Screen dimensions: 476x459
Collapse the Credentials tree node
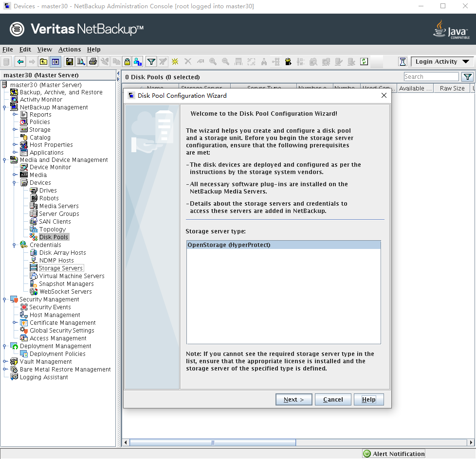click(15, 245)
